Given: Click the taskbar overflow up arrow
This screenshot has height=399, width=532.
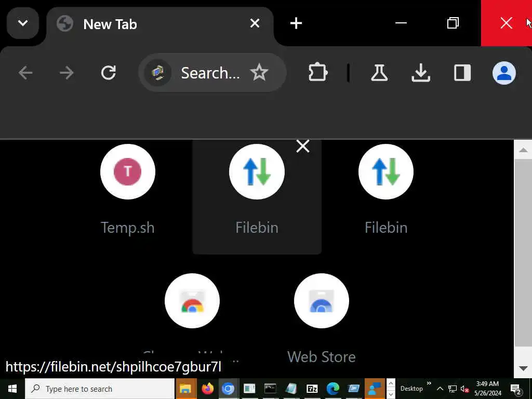Looking at the screenshot, I should 391,383.
